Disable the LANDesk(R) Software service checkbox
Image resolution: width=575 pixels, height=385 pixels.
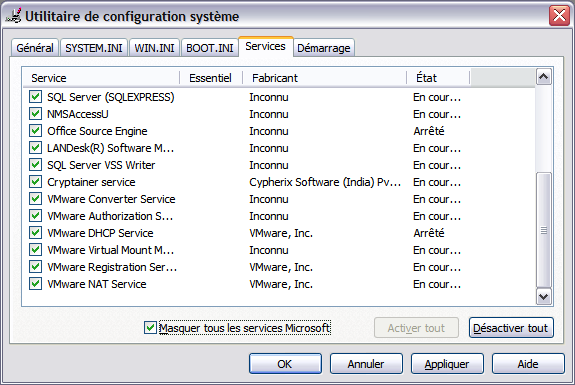(36, 148)
